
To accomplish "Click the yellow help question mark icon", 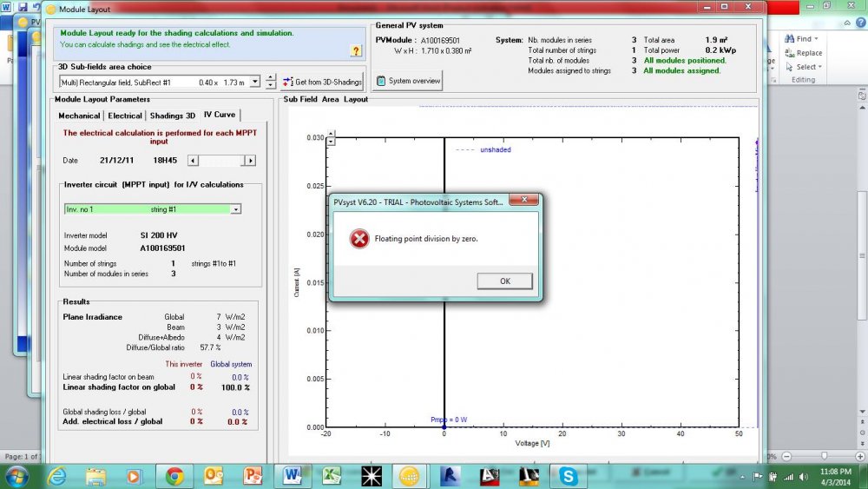I will point(355,51).
